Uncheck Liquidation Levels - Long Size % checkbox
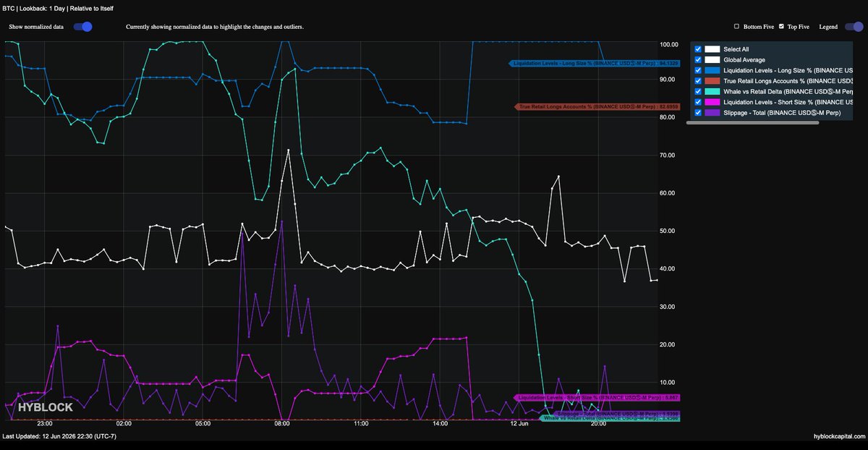 point(698,70)
